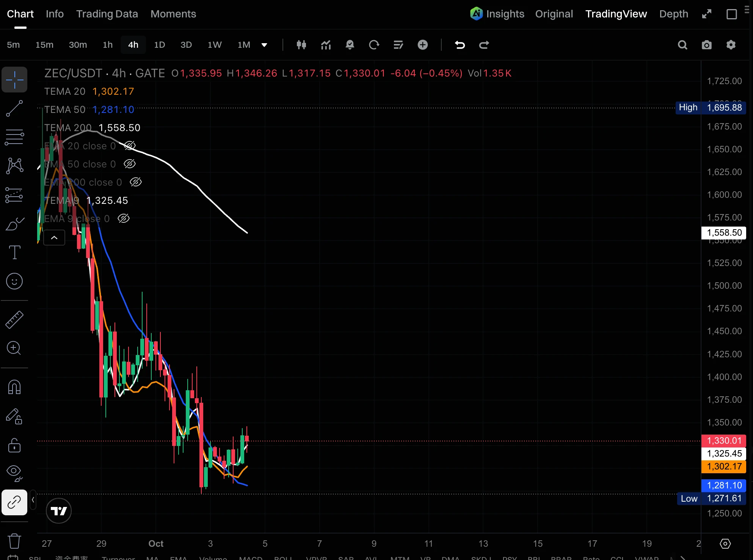Open the forecasting and measurement tools
Screen dimensions: 753x560
click(x=14, y=195)
